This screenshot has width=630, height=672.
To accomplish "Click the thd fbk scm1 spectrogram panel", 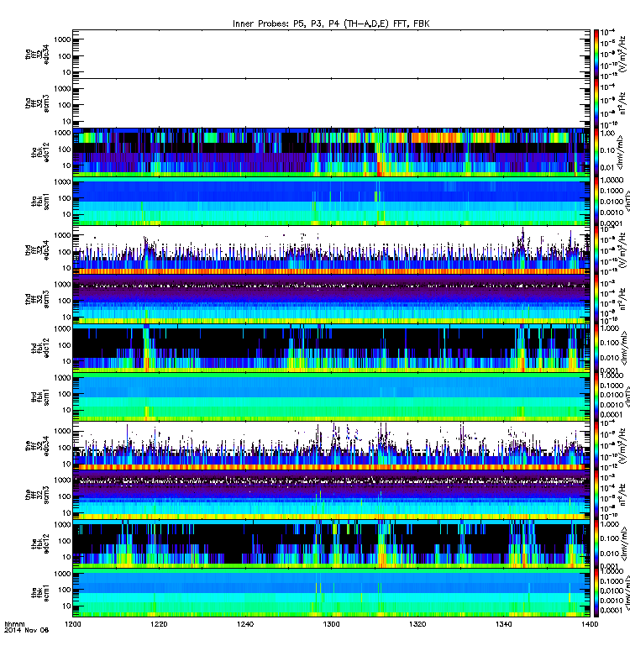I will click(x=331, y=396).
